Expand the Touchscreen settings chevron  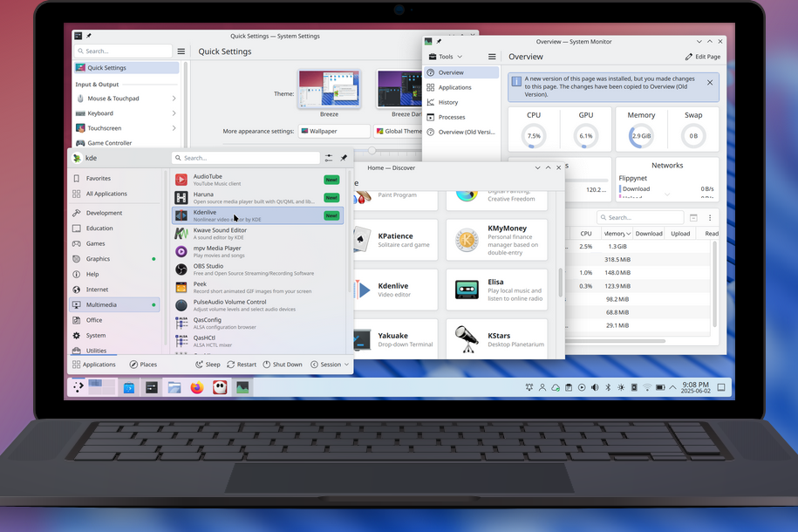click(174, 128)
